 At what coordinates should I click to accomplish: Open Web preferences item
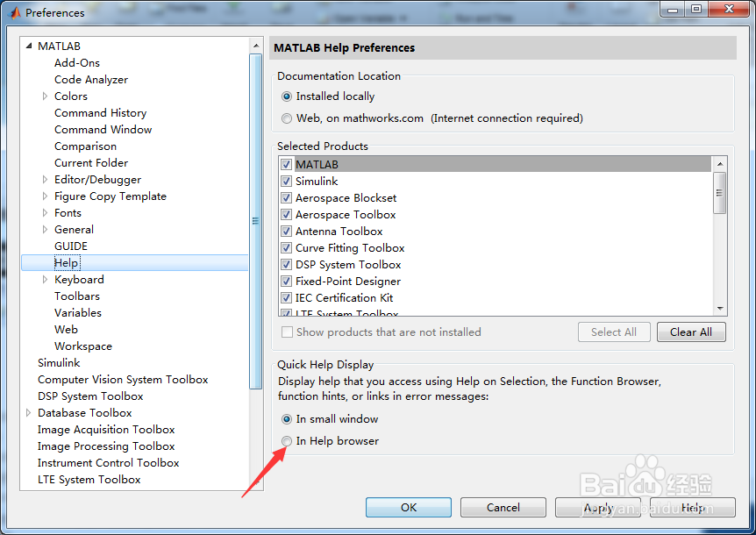tap(66, 329)
